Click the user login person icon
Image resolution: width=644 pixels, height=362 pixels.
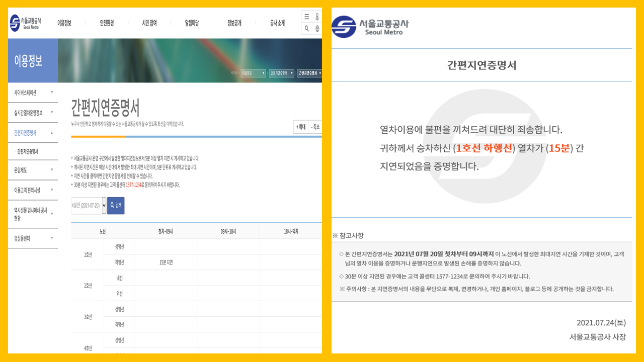[x=317, y=17]
